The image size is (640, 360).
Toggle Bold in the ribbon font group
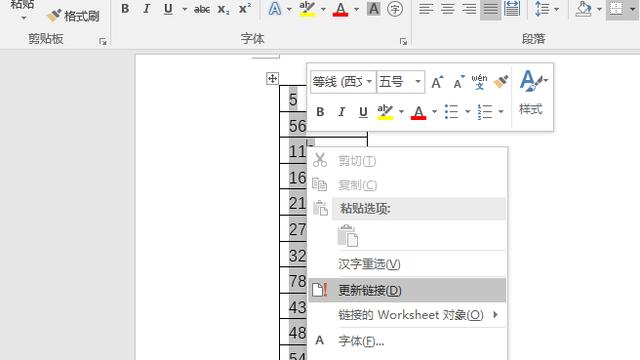pyautogui.click(x=125, y=9)
